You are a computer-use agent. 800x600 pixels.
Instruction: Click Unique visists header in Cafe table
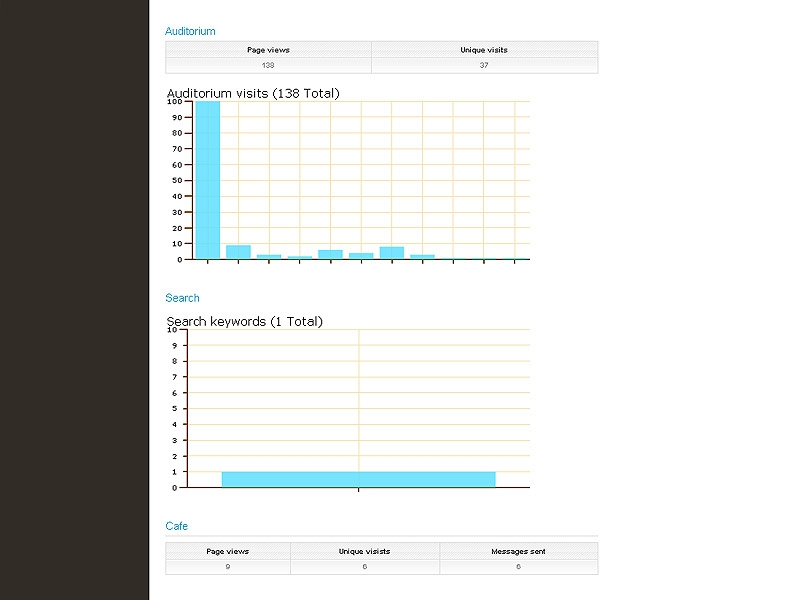point(364,551)
